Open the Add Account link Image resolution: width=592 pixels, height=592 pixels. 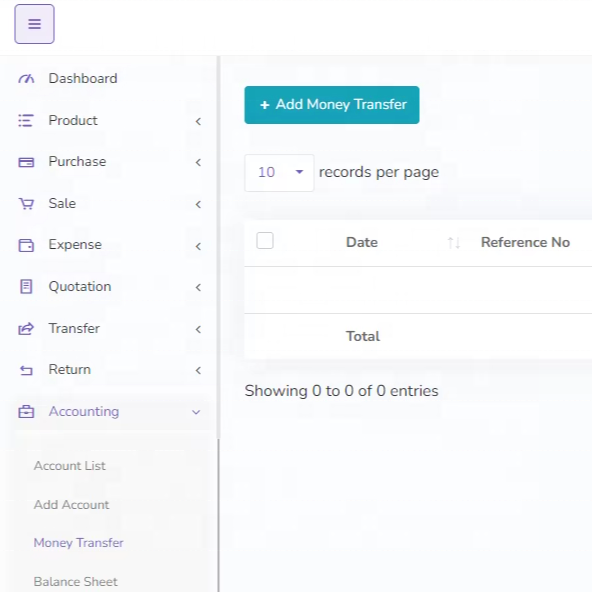tap(71, 505)
